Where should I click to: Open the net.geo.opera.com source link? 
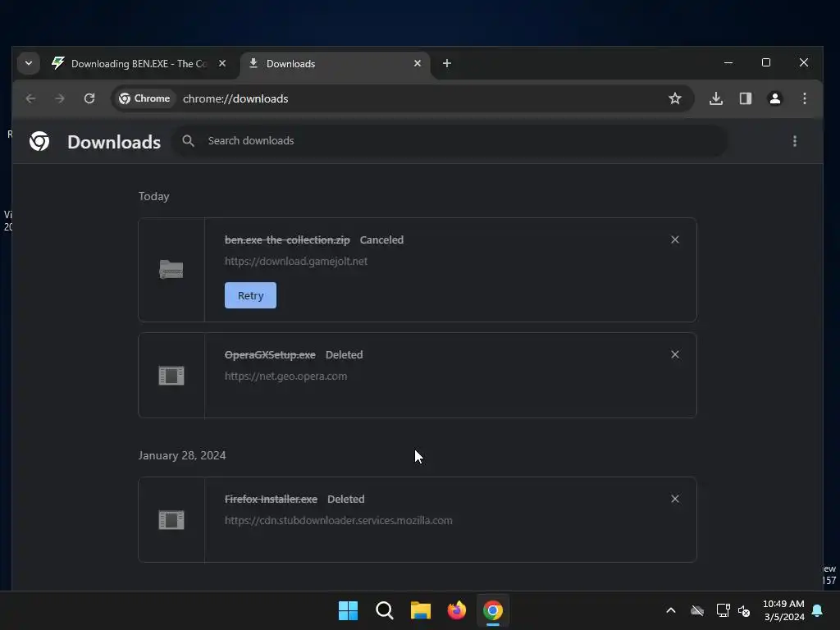click(285, 377)
